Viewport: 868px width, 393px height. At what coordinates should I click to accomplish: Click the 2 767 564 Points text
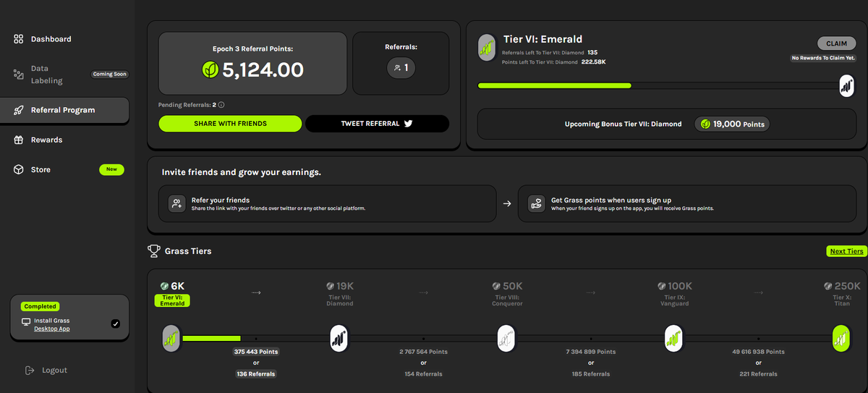pos(423,352)
